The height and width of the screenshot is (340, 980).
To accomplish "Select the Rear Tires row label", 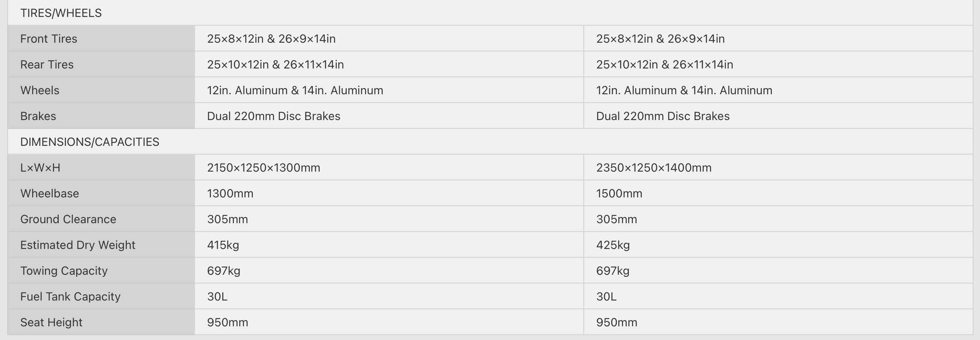I will point(47,64).
